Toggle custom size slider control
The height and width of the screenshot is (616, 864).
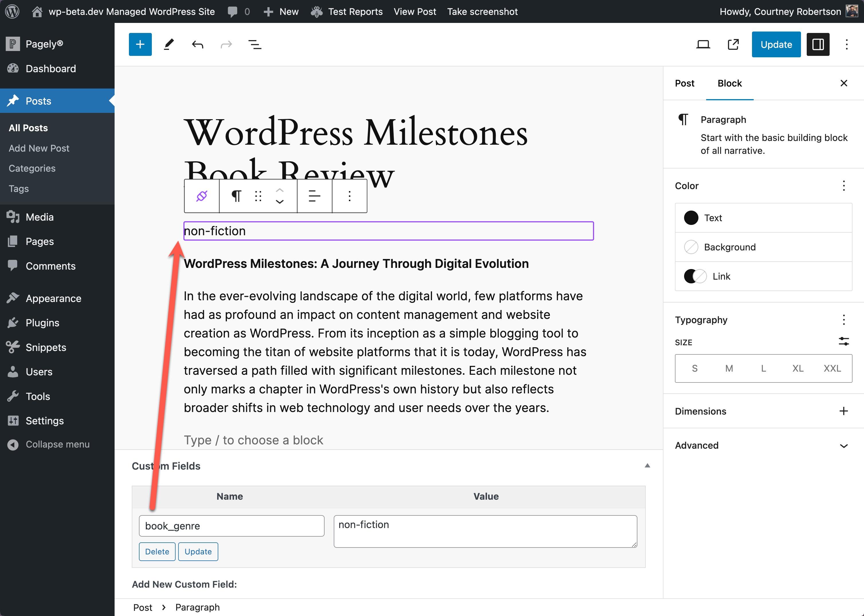(x=844, y=342)
